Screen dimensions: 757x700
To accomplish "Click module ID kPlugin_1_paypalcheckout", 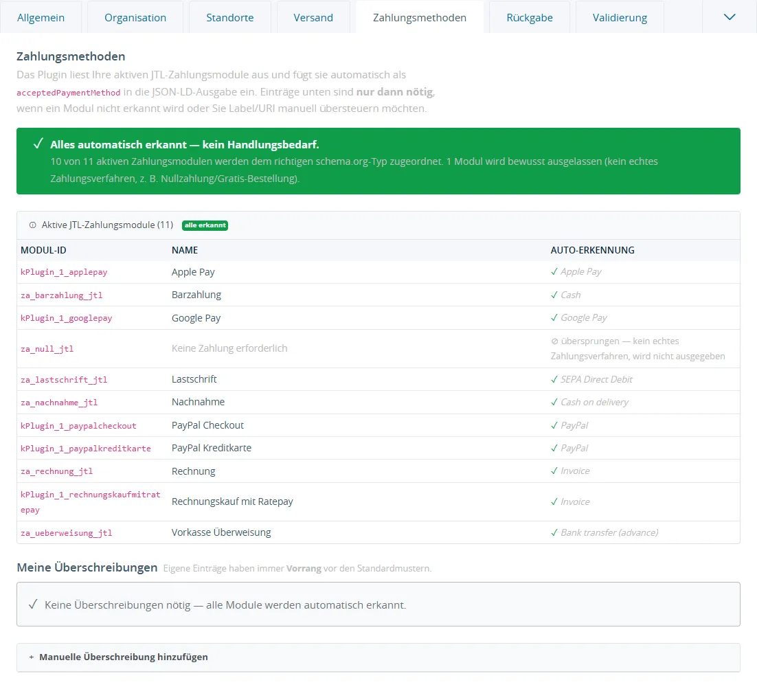I will click(78, 426).
